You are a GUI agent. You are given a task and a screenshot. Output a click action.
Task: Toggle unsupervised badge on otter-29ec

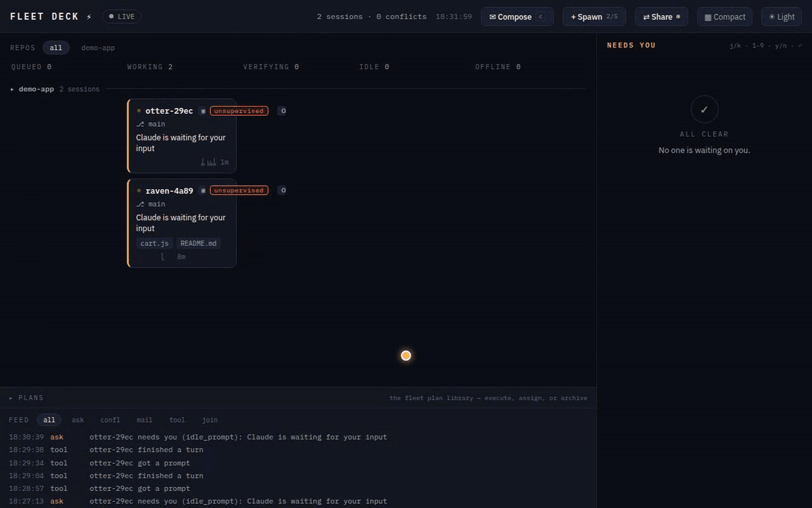[239, 111]
